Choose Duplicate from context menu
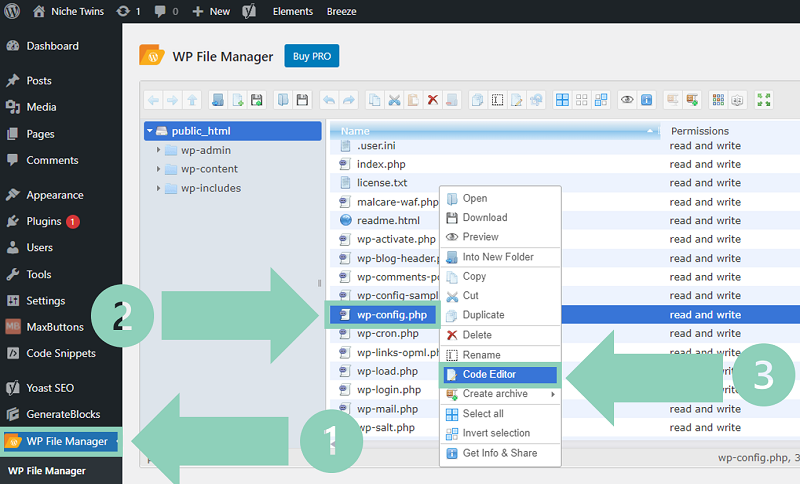800x484 pixels. pyautogui.click(x=500, y=315)
